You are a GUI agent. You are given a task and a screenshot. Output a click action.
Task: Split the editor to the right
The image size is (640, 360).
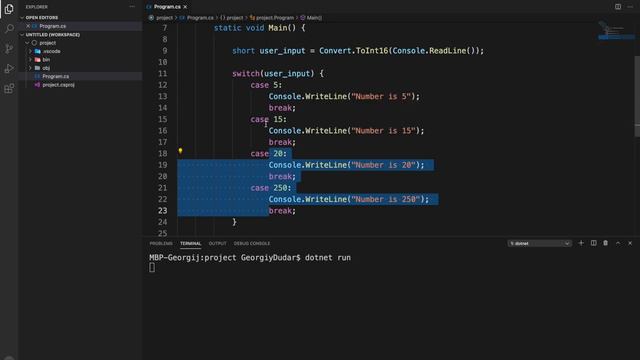tap(618, 7)
